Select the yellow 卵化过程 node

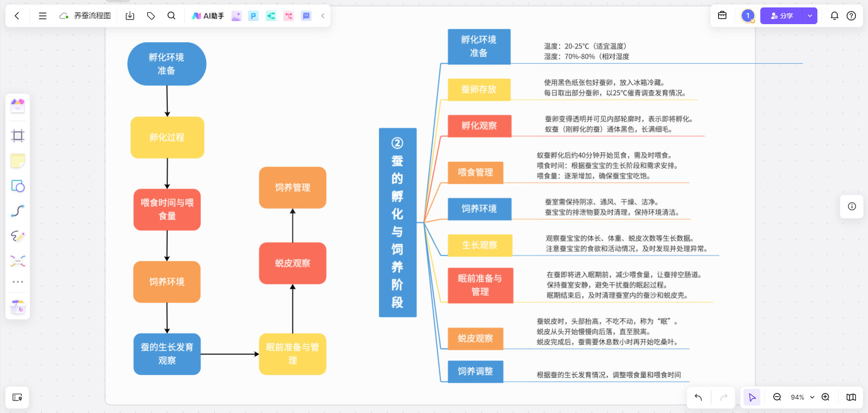(167, 137)
